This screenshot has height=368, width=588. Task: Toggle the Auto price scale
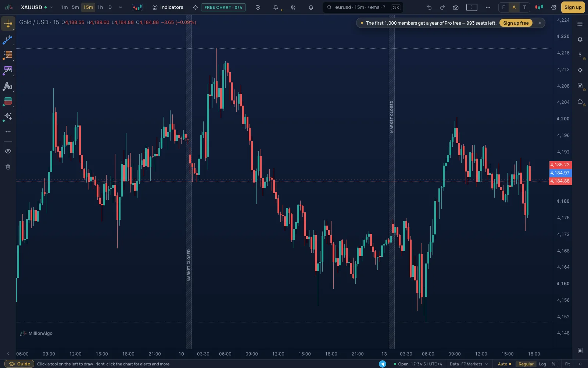coord(504,364)
